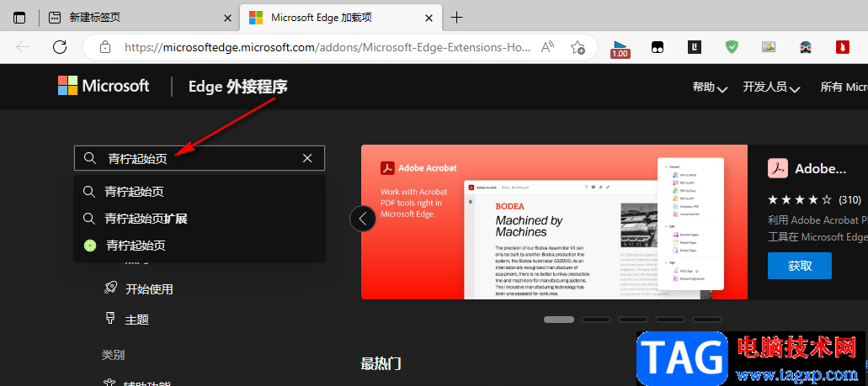Select the second carousel indicator
This screenshot has width=868, height=386.
click(595, 319)
